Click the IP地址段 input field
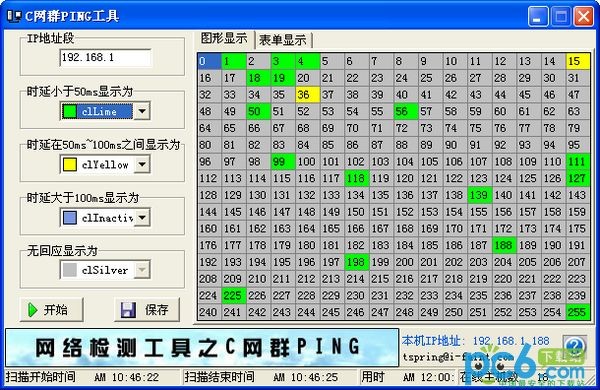 [x=106, y=58]
